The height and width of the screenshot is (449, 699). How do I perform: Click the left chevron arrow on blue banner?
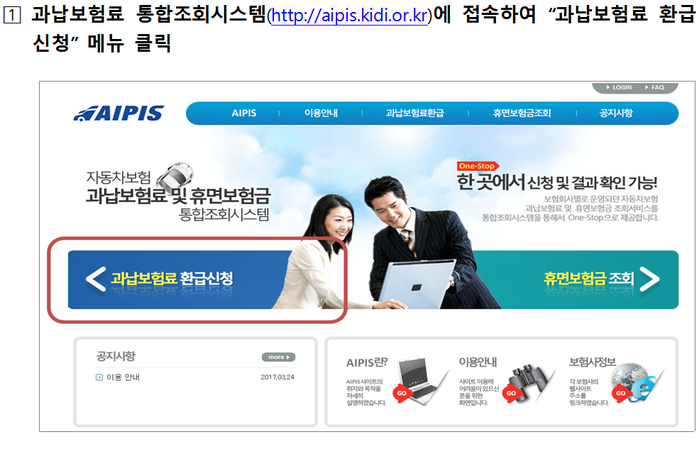(x=95, y=279)
